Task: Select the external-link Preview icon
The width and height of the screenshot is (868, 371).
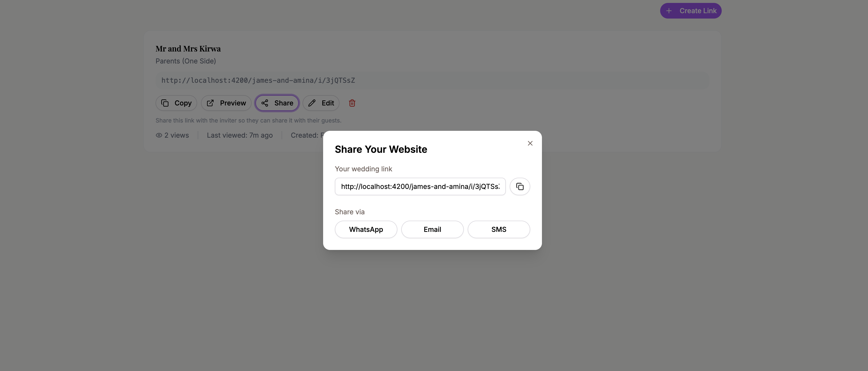Action: [x=210, y=103]
